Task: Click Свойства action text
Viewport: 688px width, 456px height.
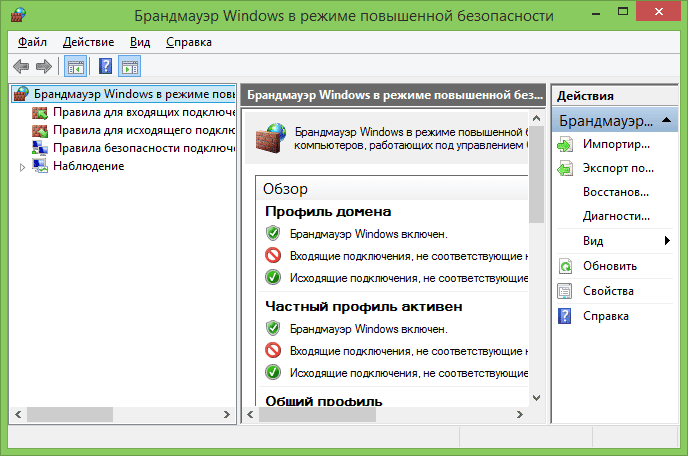Action: (x=608, y=291)
